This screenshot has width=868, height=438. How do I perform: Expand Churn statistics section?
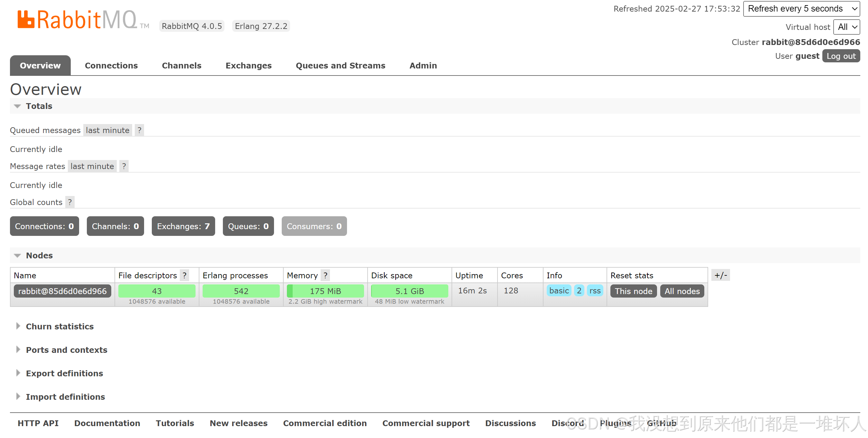59,326
